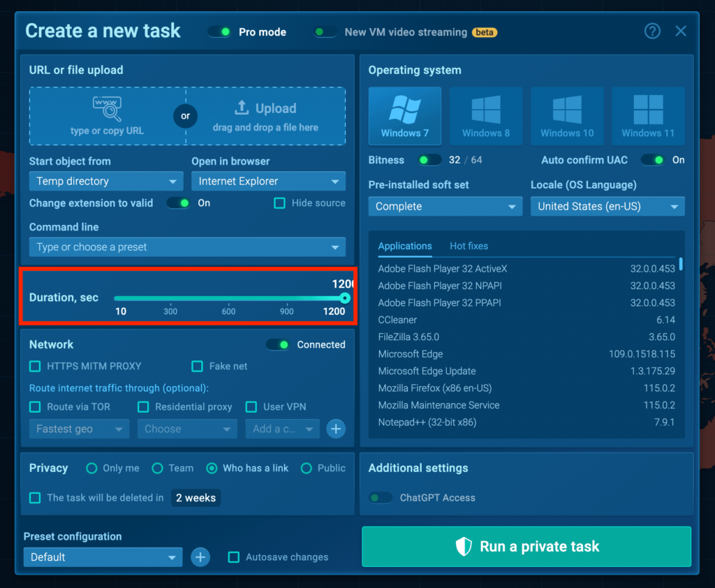Open the help question mark icon

(x=652, y=31)
